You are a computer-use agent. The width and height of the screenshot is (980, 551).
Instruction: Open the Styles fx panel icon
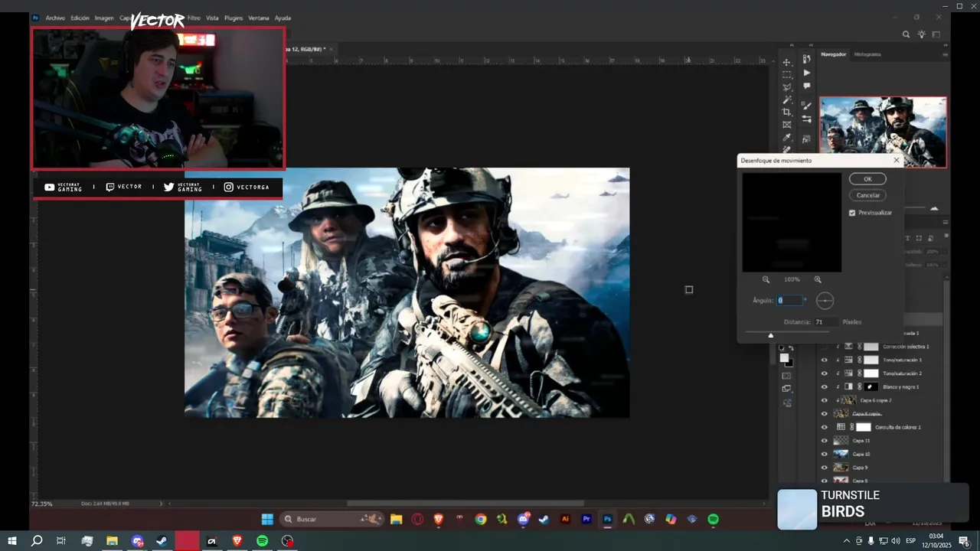[x=806, y=139]
